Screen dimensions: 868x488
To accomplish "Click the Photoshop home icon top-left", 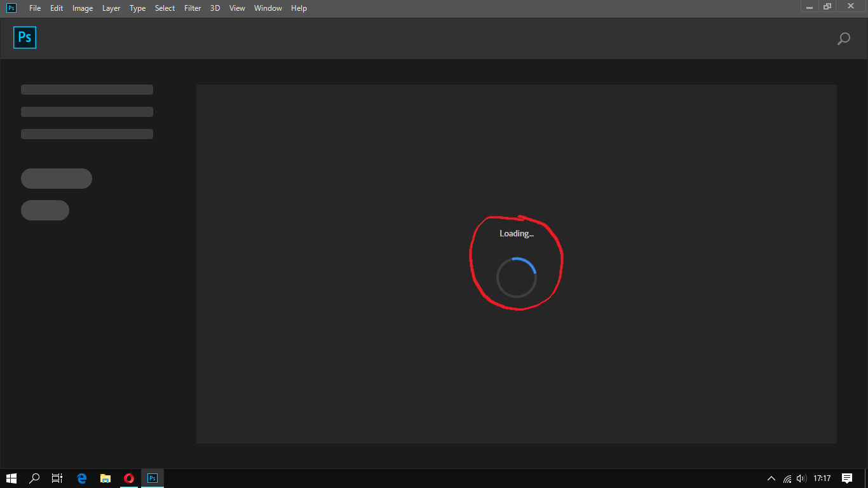I will click(x=25, y=37).
